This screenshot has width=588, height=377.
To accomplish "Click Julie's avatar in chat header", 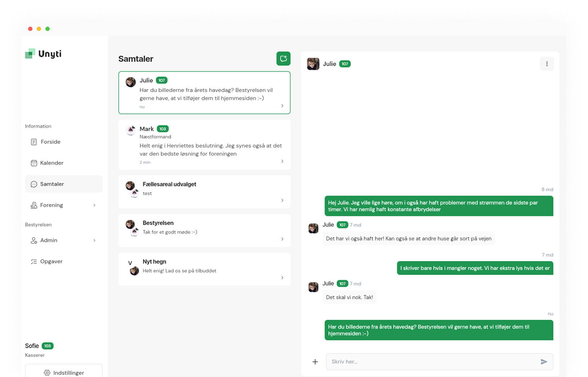I will click(x=313, y=64).
